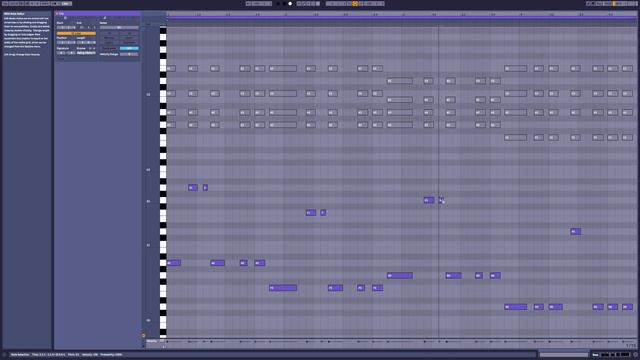Toggle the orange Arrangement Loop switch
This screenshot has width=640, height=360.
(355, 4)
